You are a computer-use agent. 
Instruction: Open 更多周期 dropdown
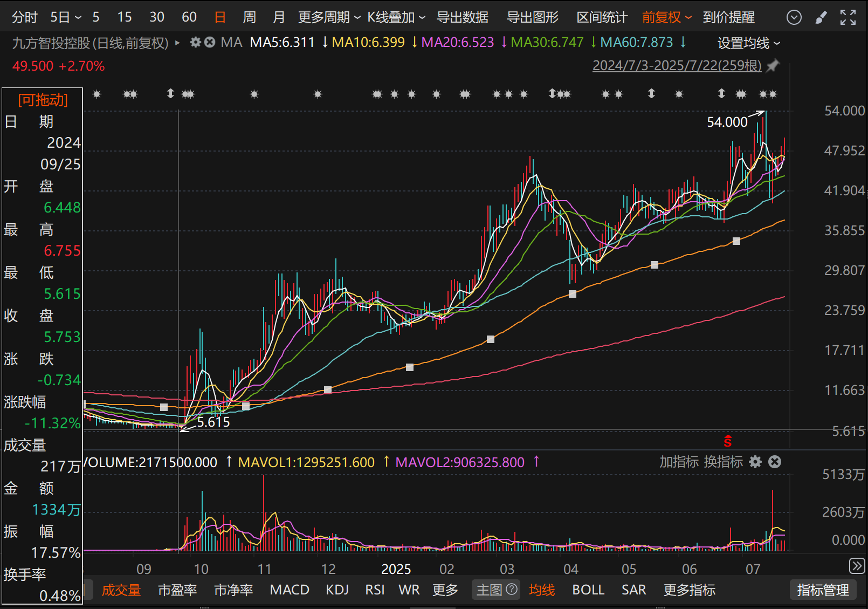(x=329, y=17)
